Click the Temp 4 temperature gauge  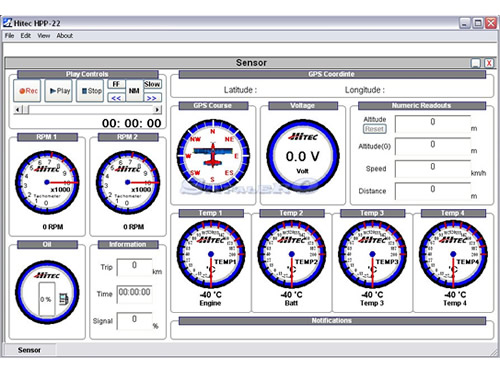pos(453,254)
